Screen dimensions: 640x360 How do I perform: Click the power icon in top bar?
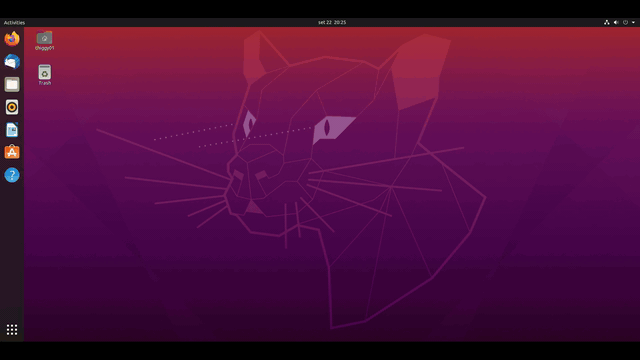point(625,22)
